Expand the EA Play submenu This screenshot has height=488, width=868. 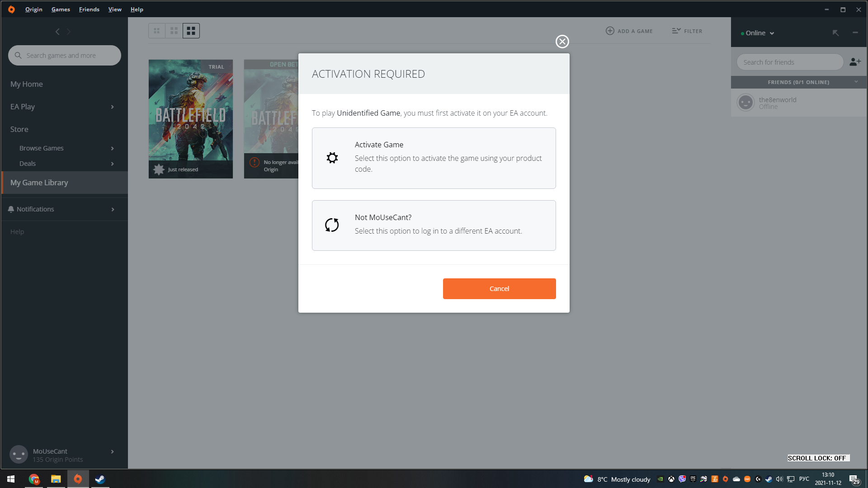(112, 107)
